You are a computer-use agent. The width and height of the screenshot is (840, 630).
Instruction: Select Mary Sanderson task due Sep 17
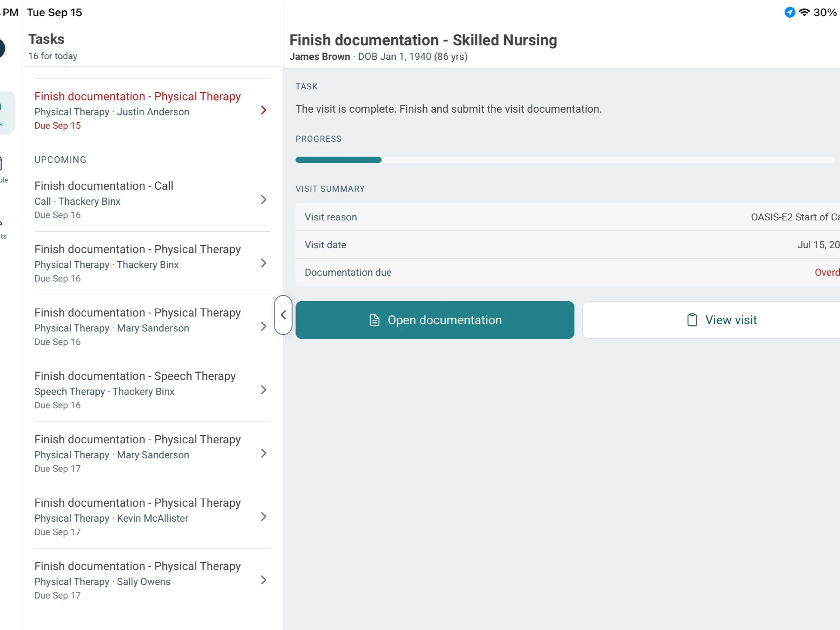pyautogui.click(x=152, y=453)
